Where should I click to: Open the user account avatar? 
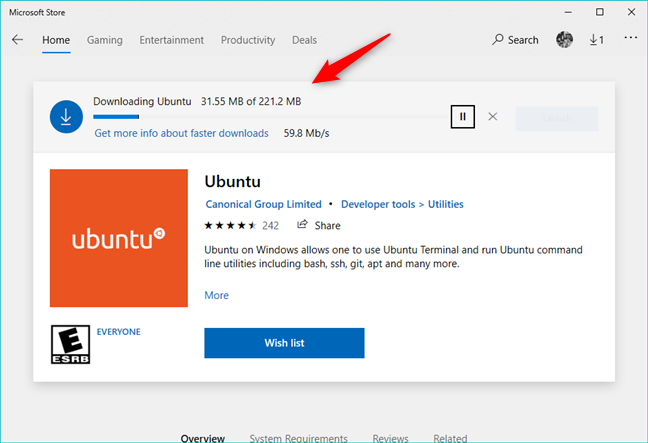pyautogui.click(x=564, y=40)
